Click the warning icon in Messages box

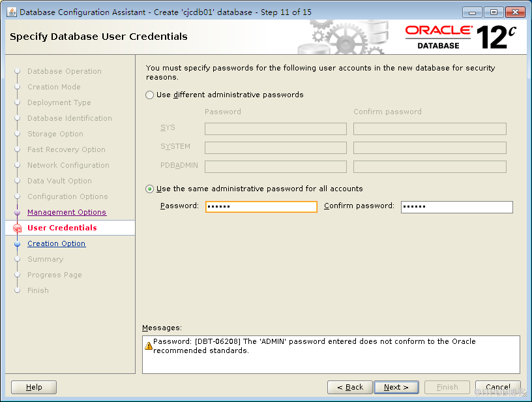click(149, 346)
